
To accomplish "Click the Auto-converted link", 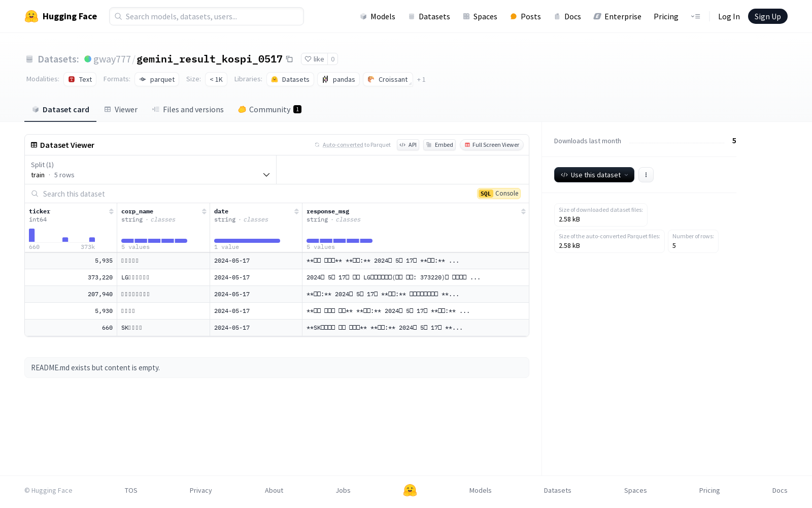I will tap(343, 145).
